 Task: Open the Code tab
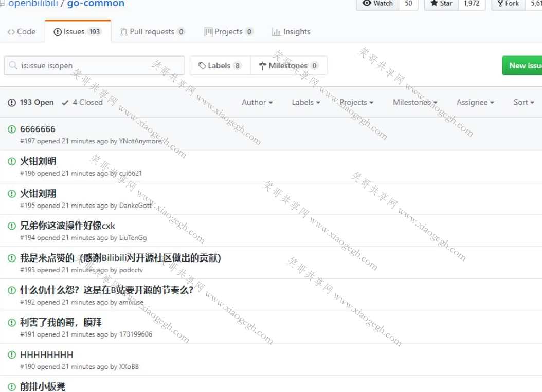coord(22,32)
